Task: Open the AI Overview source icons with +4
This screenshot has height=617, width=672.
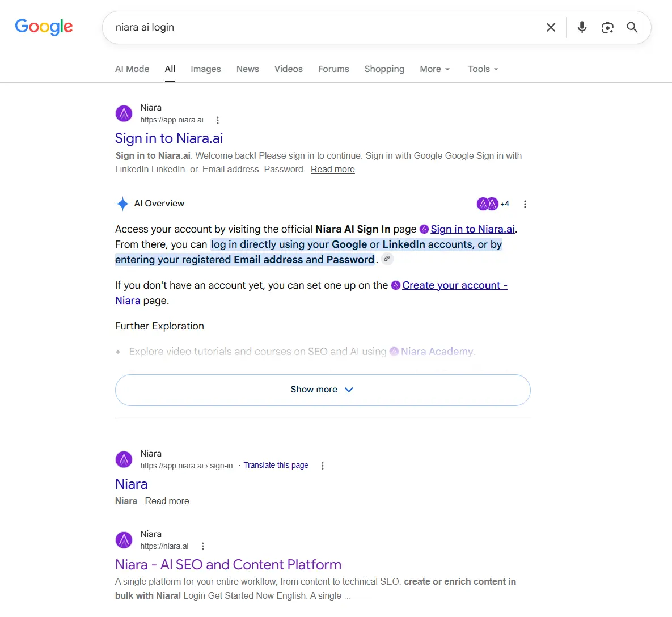Action: pos(492,204)
